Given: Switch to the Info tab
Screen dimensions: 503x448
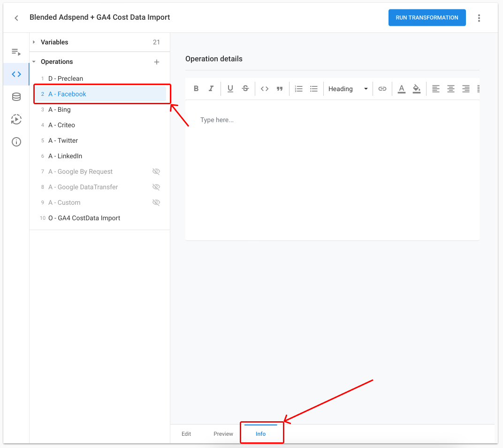Looking at the screenshot, I should pyautogui.click(x=260, y=434).
